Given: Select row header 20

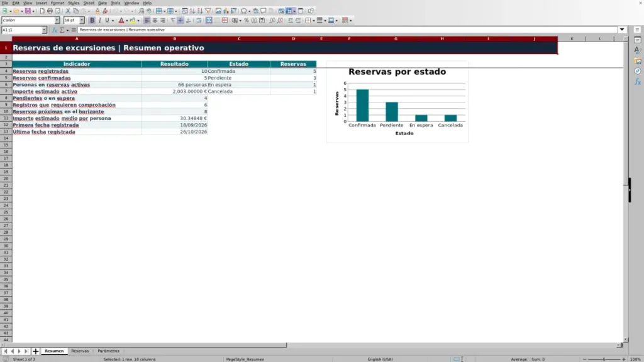Looking at the screenshot, I should (6, 178).
